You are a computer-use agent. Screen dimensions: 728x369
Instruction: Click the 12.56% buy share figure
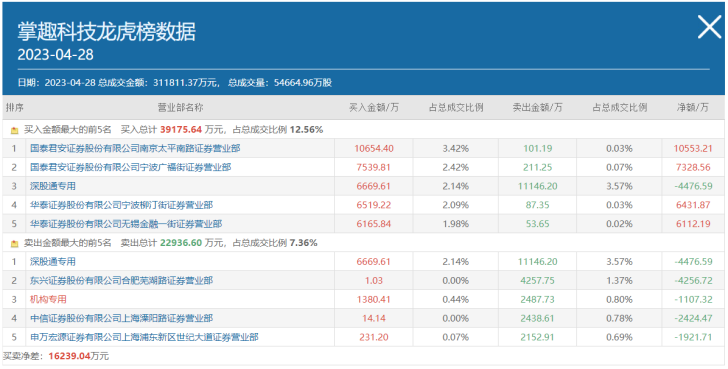tap(306, 130)
